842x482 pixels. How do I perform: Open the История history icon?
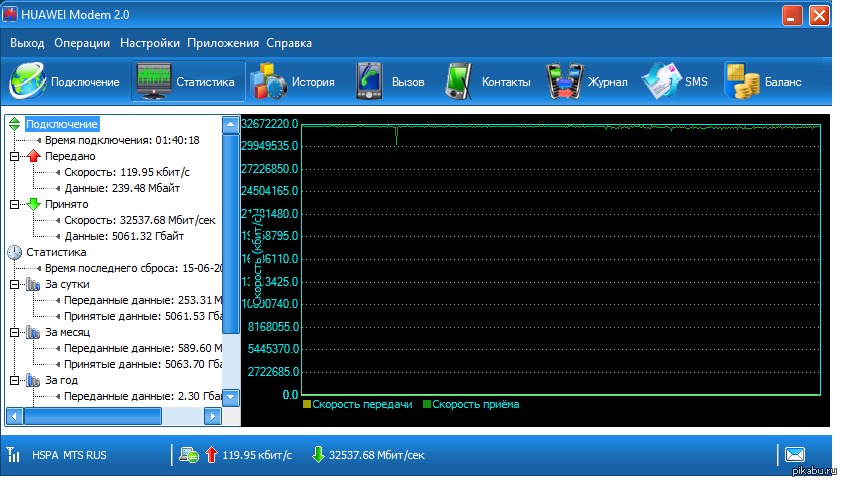(x=268, y=82)
